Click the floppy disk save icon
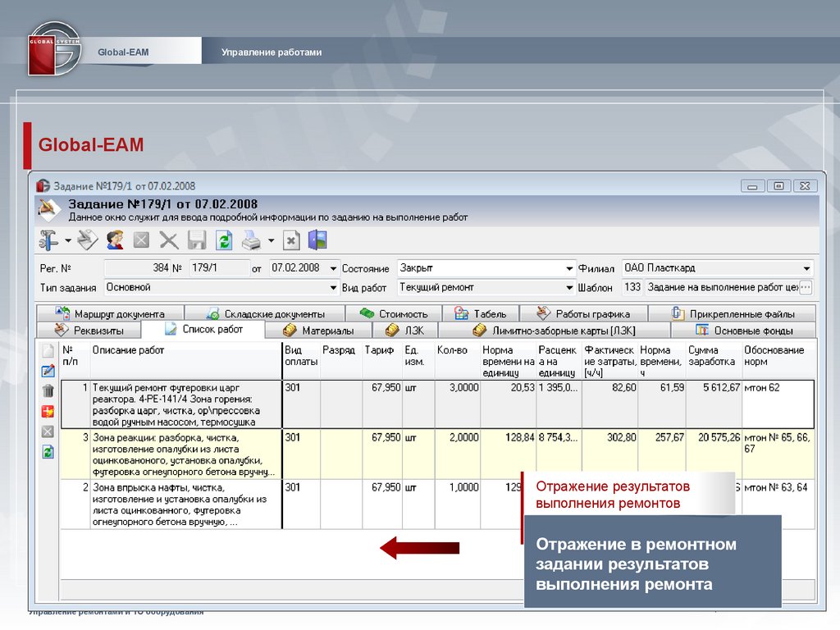Viewport: 840px width, 630px height. (197, 240)
